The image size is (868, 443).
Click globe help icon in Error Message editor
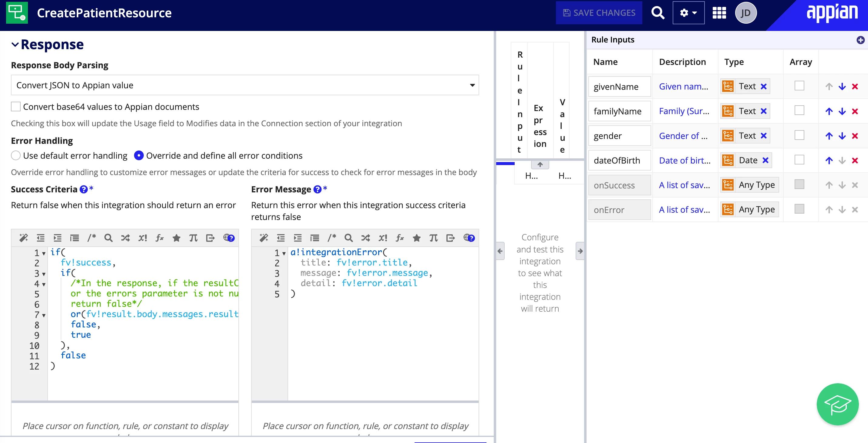[x=469, y=238]
